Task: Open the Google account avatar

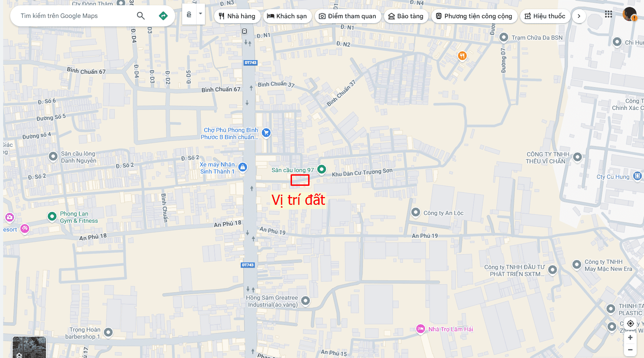Action: pos(629,14)
